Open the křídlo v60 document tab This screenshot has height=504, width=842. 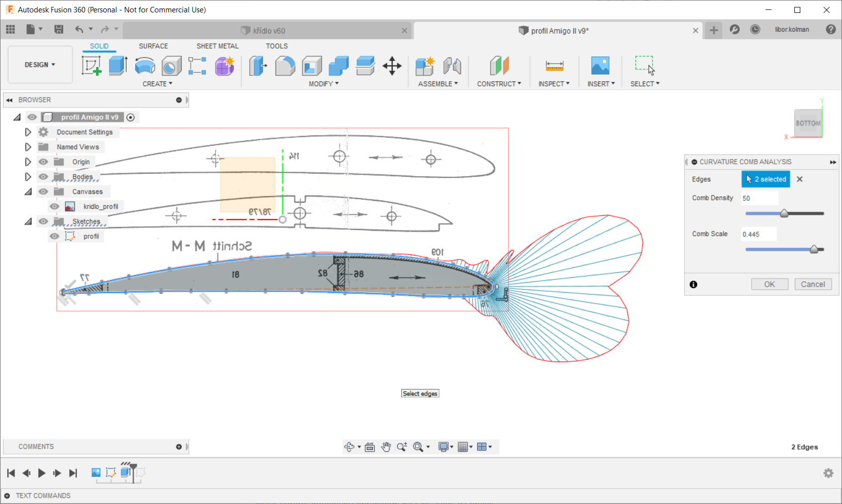click(269, 31)
